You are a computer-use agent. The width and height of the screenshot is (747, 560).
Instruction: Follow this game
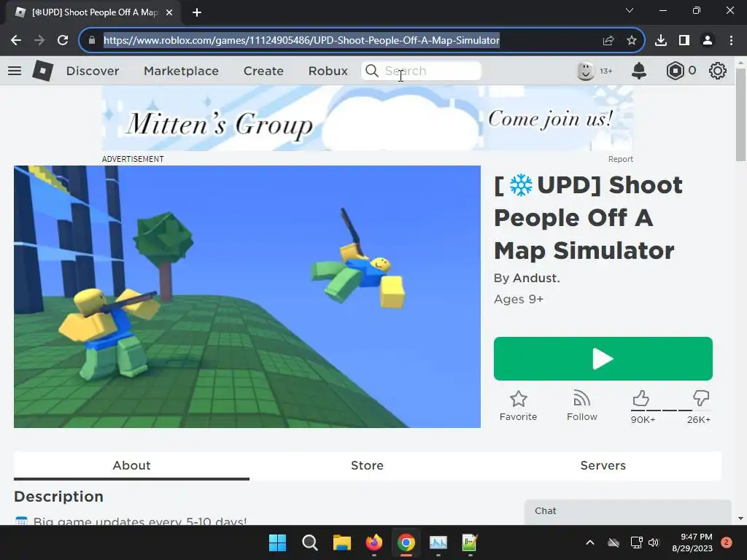581,405
